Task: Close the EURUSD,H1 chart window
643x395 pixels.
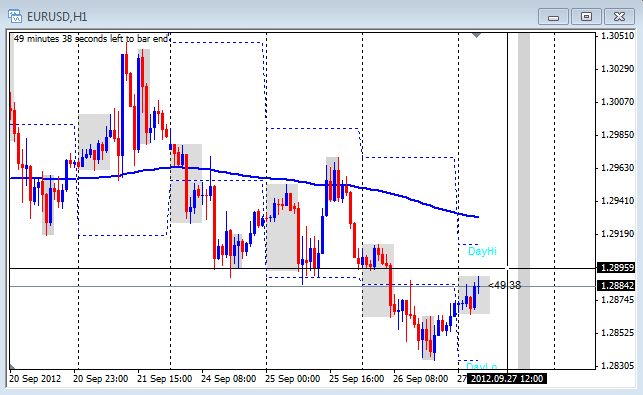Action: pos(619,17)
